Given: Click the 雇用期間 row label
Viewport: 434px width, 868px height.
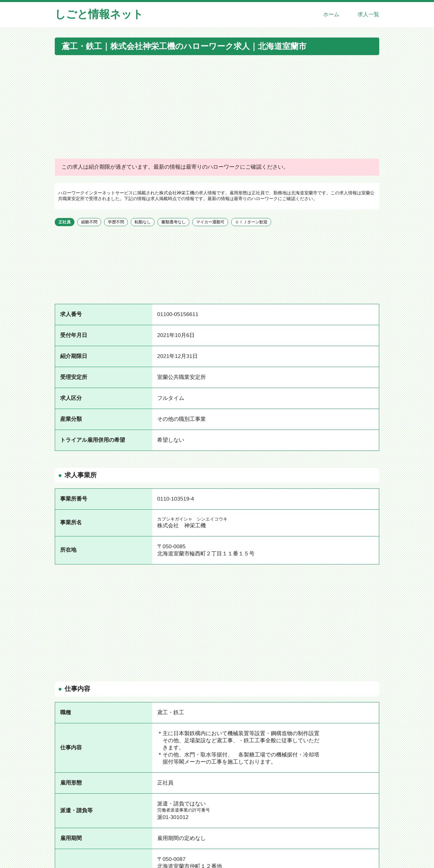Looking at the screenshot, I should (71, 838).
